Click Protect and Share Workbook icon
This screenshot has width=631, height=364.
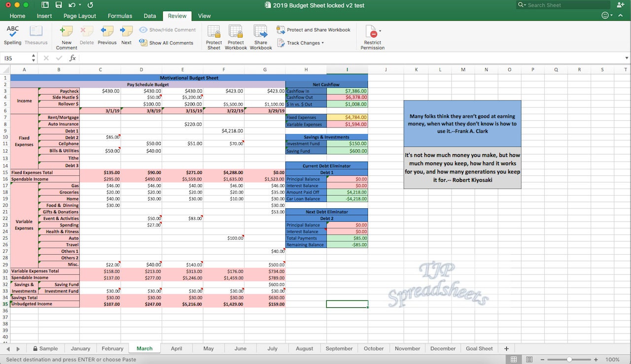tap(281, 30)
